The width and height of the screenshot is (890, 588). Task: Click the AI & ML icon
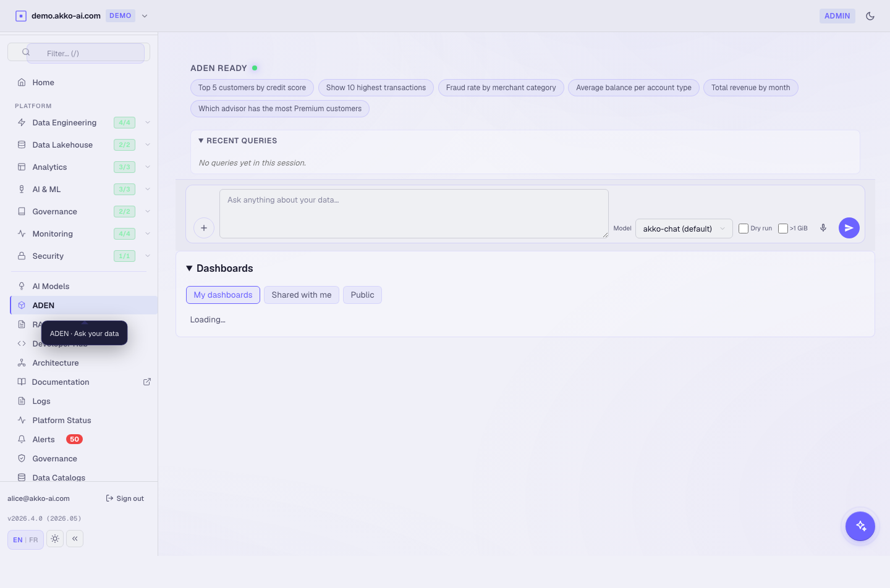[x=22, y=189]
